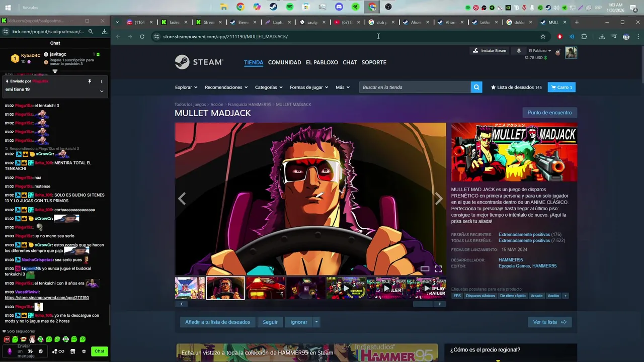Expand the Más dropdown
Viewport: 644px width, 362px height.
point(343,87)
